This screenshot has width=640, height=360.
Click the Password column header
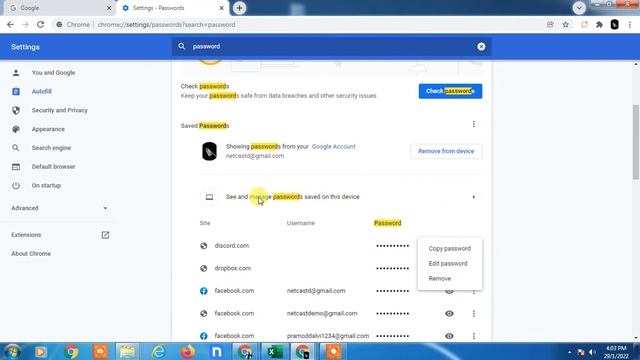point(387,223)
